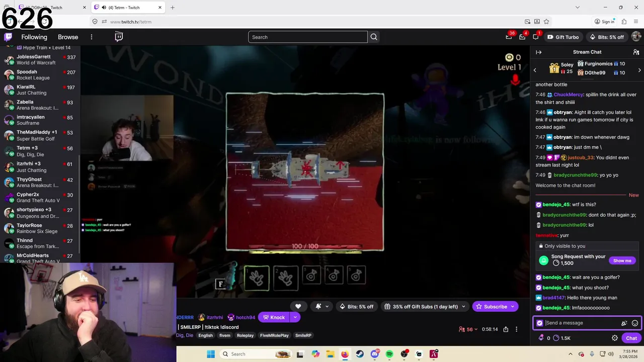Click the Knock button
Screen dimensions: 644x362
pyautogui.click(x=274, y=317)
